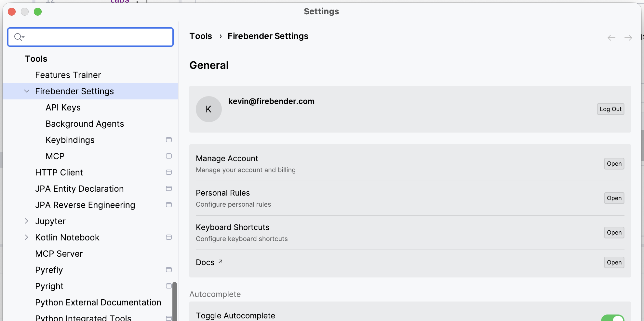Collapse the Firebender Settings tree node

[x=27, y=91]
